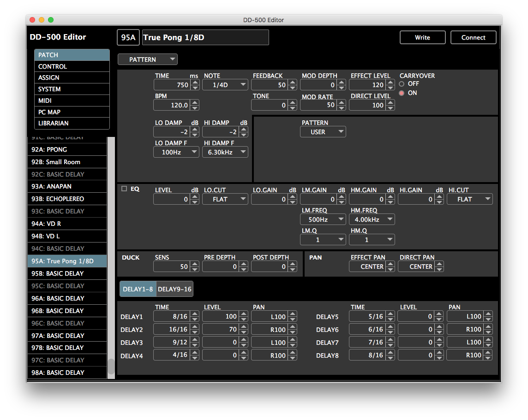Switch to the MIDI section
528x420 pixels.
[x=72, y=101]
